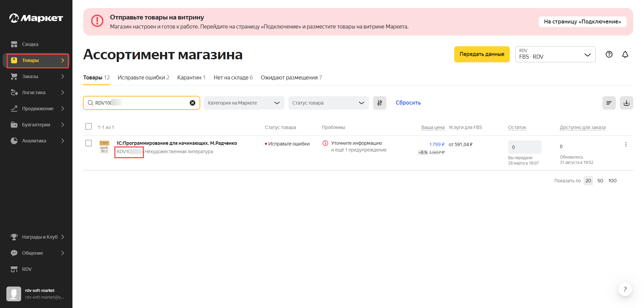Reset filters with Сбросить
This screenshot has height=308, width=644.
pyautogui.click(x=408, y=103)
